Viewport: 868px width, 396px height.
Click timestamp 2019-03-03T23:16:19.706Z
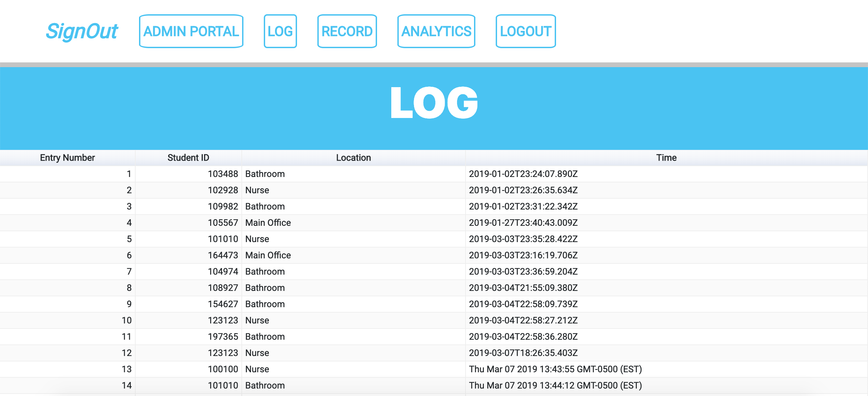point(523,255)
